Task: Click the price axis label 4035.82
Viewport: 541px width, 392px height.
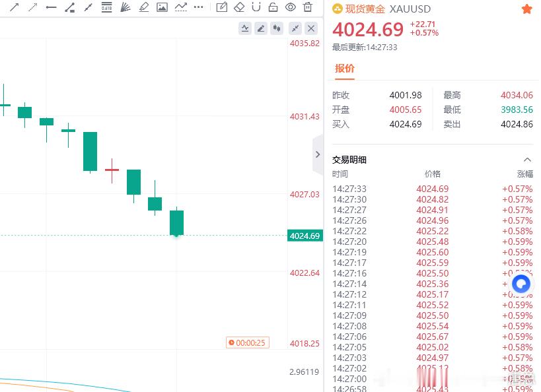Action: [305, 44]
